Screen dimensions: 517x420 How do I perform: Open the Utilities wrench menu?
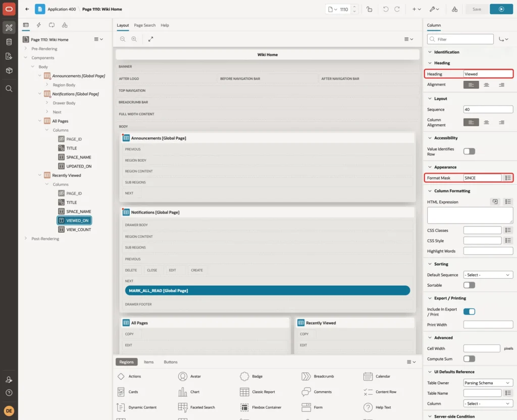click(434, 9)
